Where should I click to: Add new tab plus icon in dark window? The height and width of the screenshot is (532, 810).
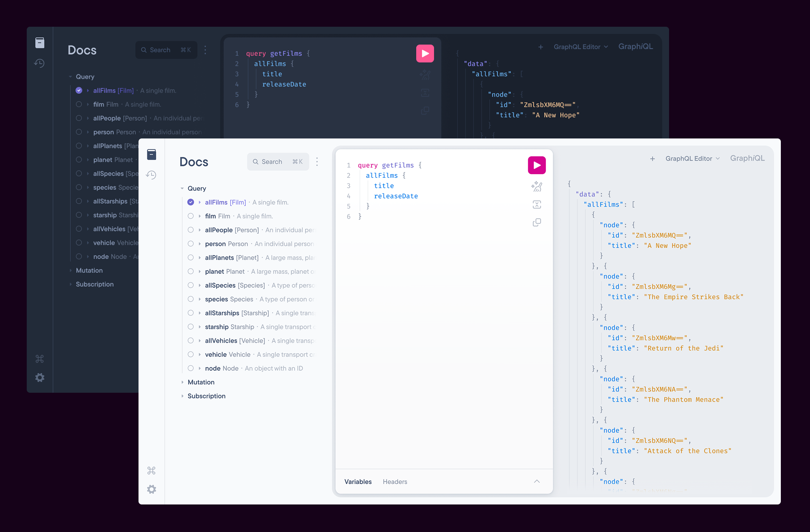pyautogui.click(x=541, y=47)
